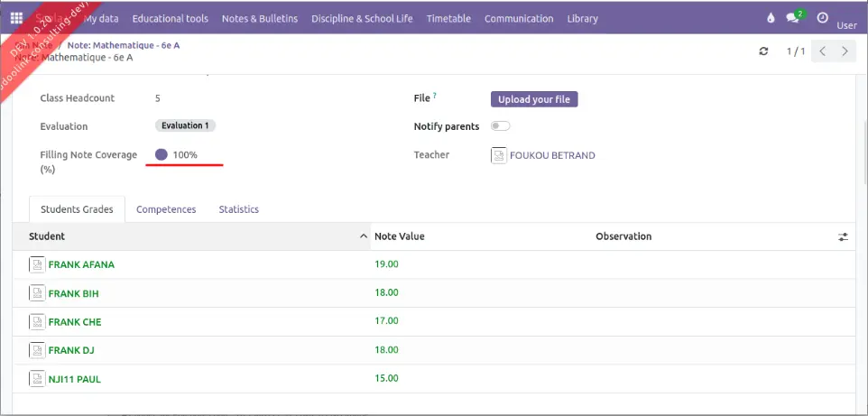868x416 pixels.
Task: Open the chat messages icon
Action: [x=795, y=18]
